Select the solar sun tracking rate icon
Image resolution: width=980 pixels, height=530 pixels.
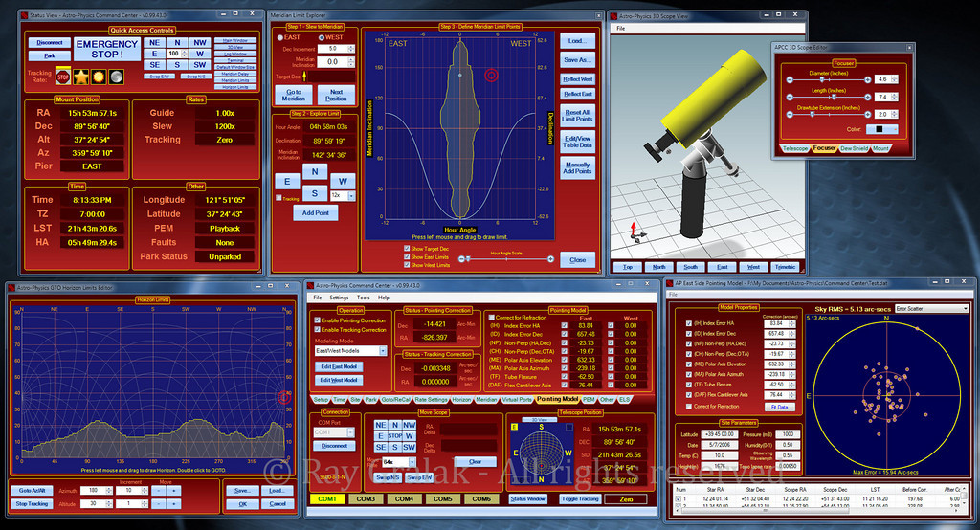pos(99,77)
